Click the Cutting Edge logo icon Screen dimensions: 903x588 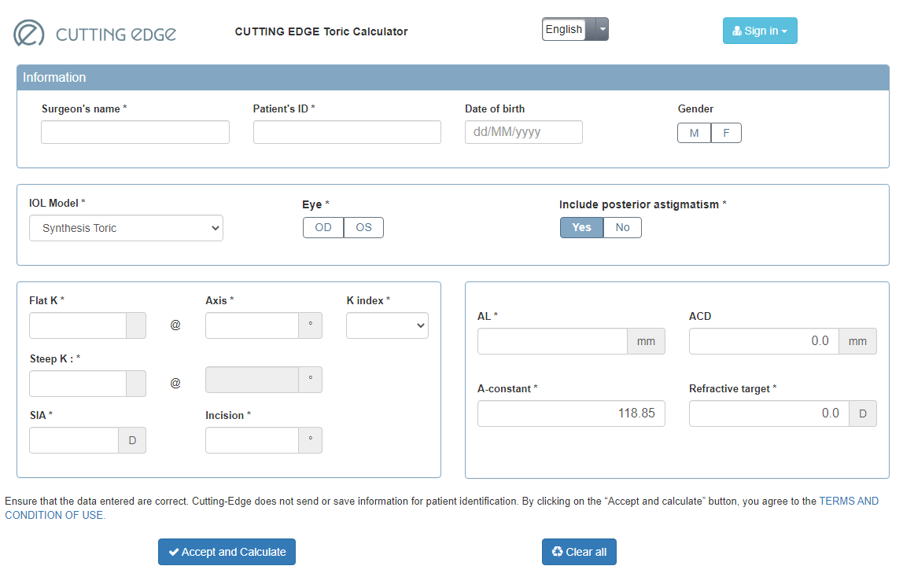[x=29, y=33]
